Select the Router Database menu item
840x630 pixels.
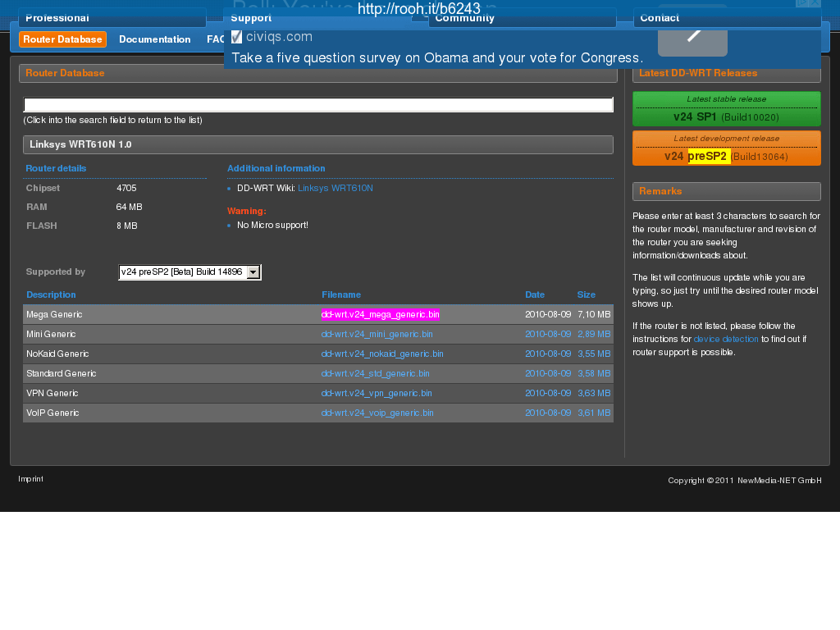(x=62, y=39)
